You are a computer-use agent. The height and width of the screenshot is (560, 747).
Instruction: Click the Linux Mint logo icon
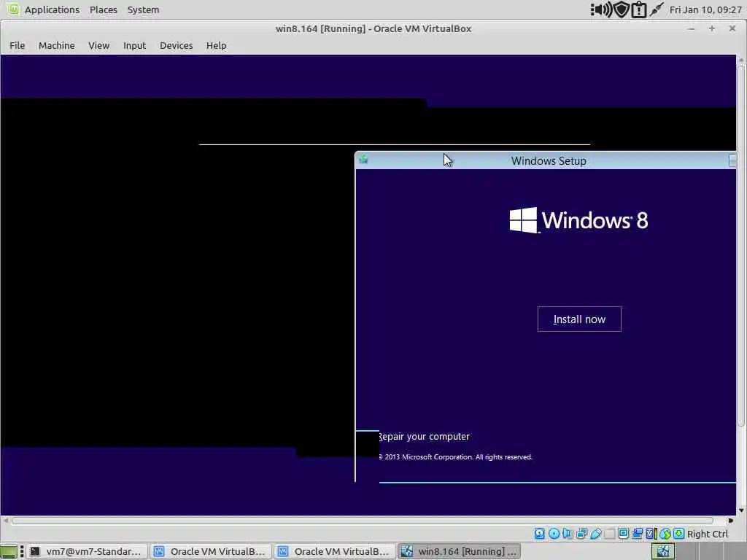click(13, 9)
